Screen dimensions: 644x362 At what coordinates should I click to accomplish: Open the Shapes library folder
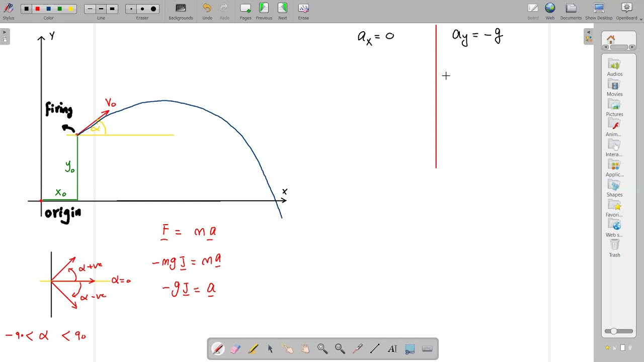coord(614,189)
